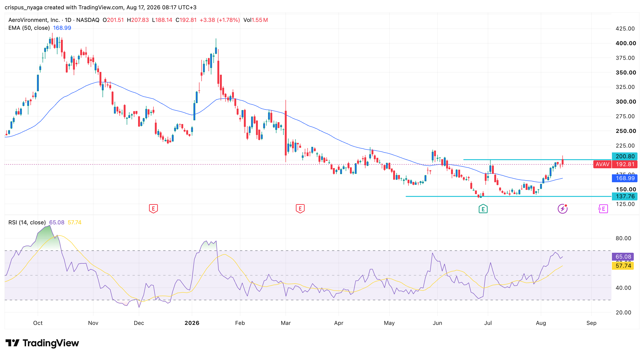The image size is (644, 357).
Task: Click the Mar label on time axis
Action: pyautogui.click(x=285, y=323)
